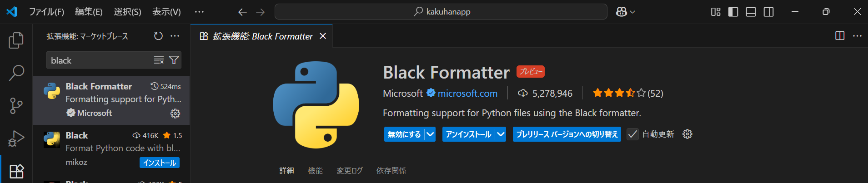Viewport: 868px width, 183px height.
Task: Open the Search view in activity bar
Action: [x=16, y=73]
